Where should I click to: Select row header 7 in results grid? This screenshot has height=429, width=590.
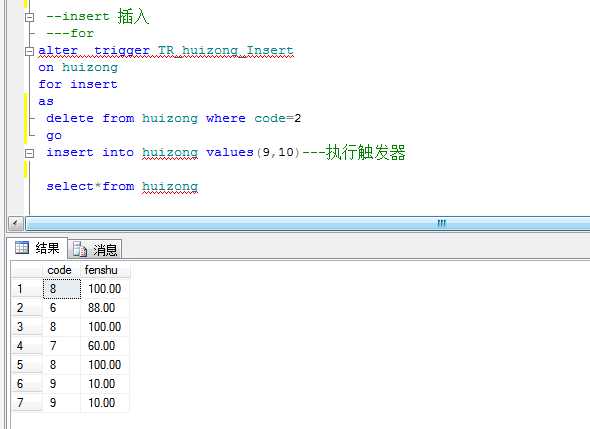coord(26,402)
